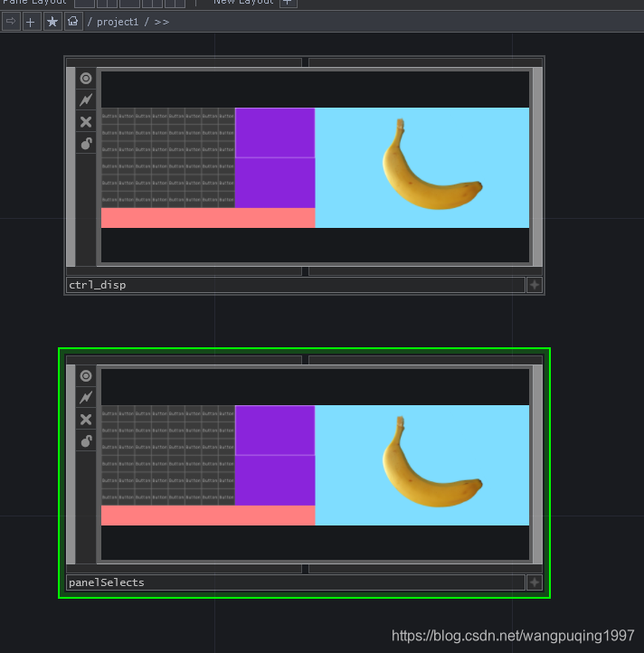Toggle viewer active flag on panelSelects
Viewport: 644px width, 653px height.
[86, 376]
